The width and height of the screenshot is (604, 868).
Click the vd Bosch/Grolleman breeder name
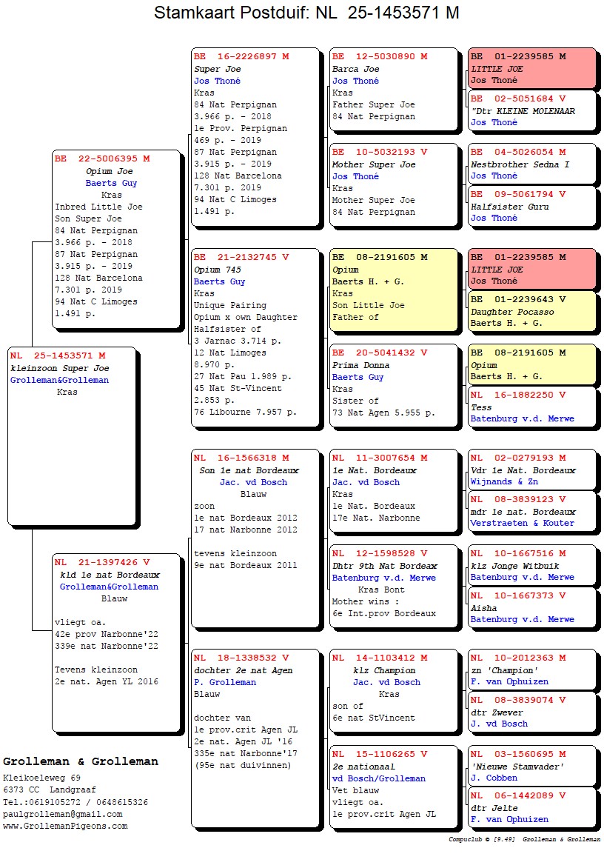tap(378, 778)
